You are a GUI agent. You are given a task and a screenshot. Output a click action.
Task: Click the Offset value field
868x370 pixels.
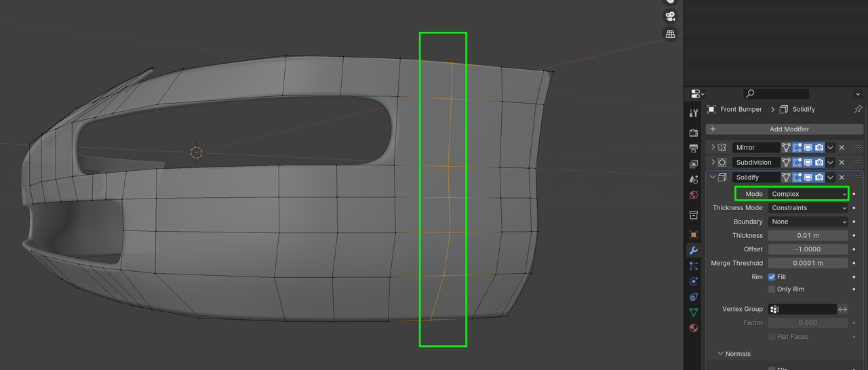click(808, 249)
